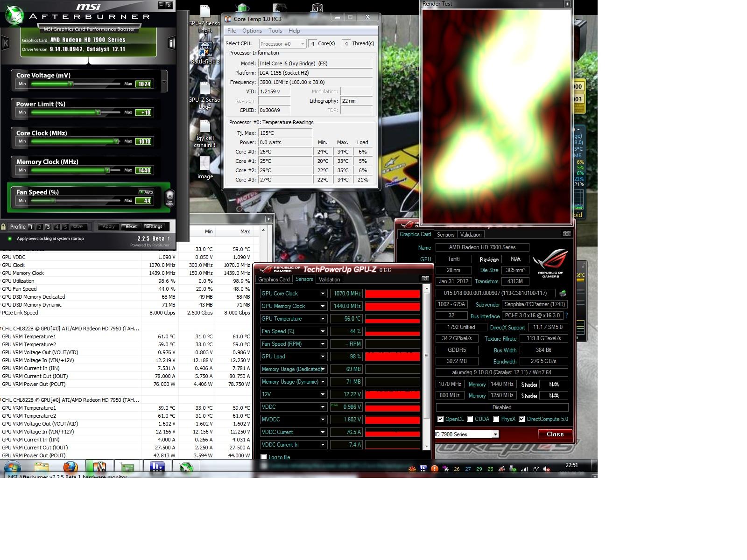Screen dimensions: 747x560
Task: Click the Afterburner Reset button
Action: tap(131, 227)
